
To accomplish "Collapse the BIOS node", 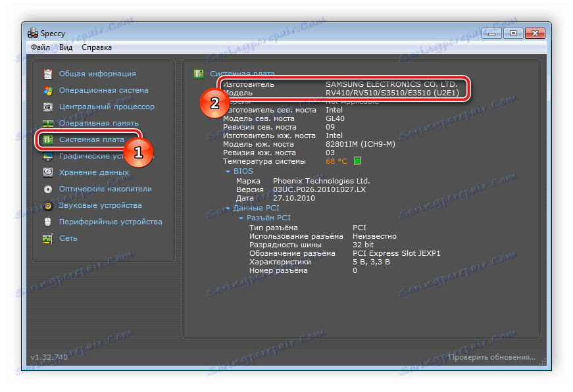I will (228, 172).
